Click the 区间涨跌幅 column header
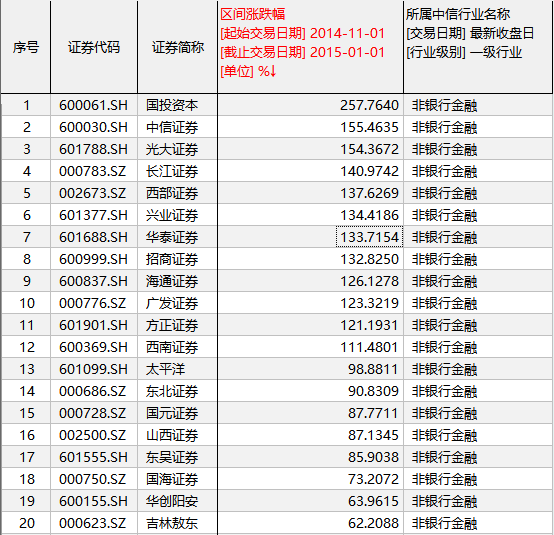The height and width of the screenshot is (535, 554). [x=310, y=47]
